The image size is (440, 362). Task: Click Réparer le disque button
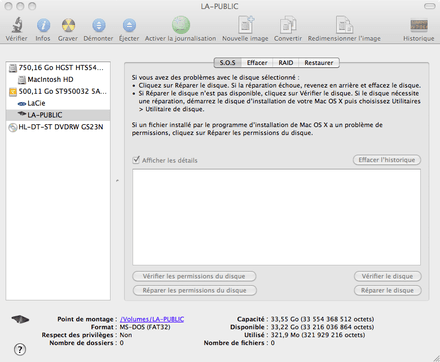[x=387, y=290]
